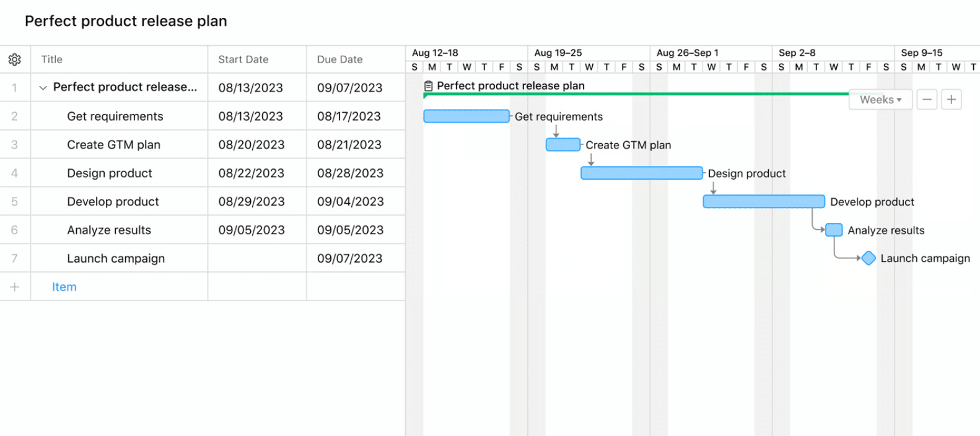Collapse the Perfect product release group
The image size is (980, 436).
[x=43, y=88]
